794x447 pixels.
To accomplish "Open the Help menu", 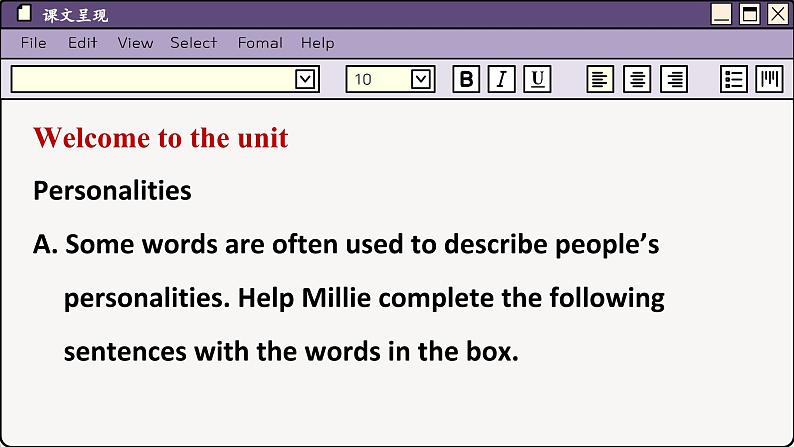I will 317,43.
